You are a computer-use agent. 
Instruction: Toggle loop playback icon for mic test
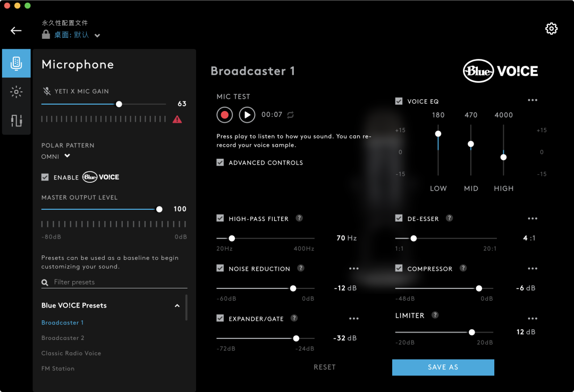pyautogui.click(x=290, y=115)
